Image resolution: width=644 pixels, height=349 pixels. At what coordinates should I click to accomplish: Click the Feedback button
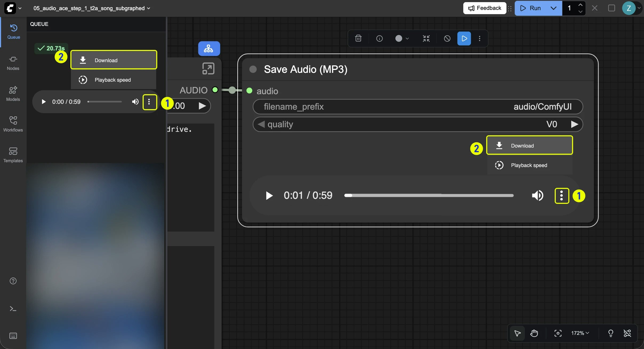click(x=484, y=8)
